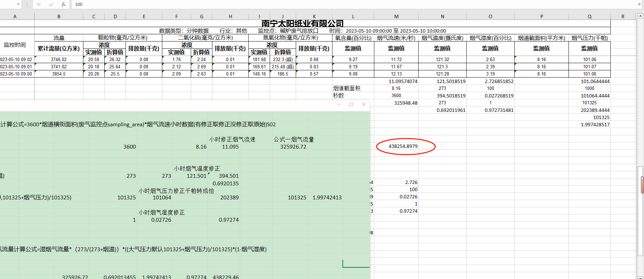
Task: Select column M header
Action: (x=396, y=16)
